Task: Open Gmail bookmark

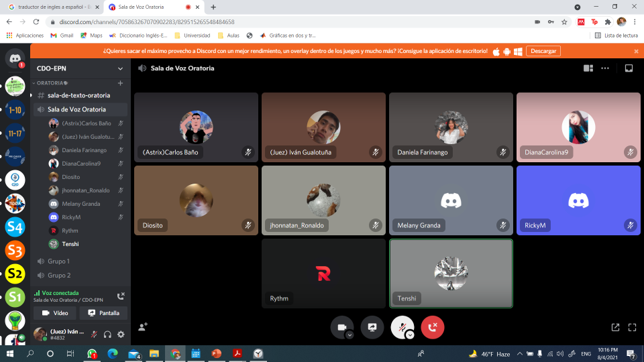Action: tap(62, 36)
